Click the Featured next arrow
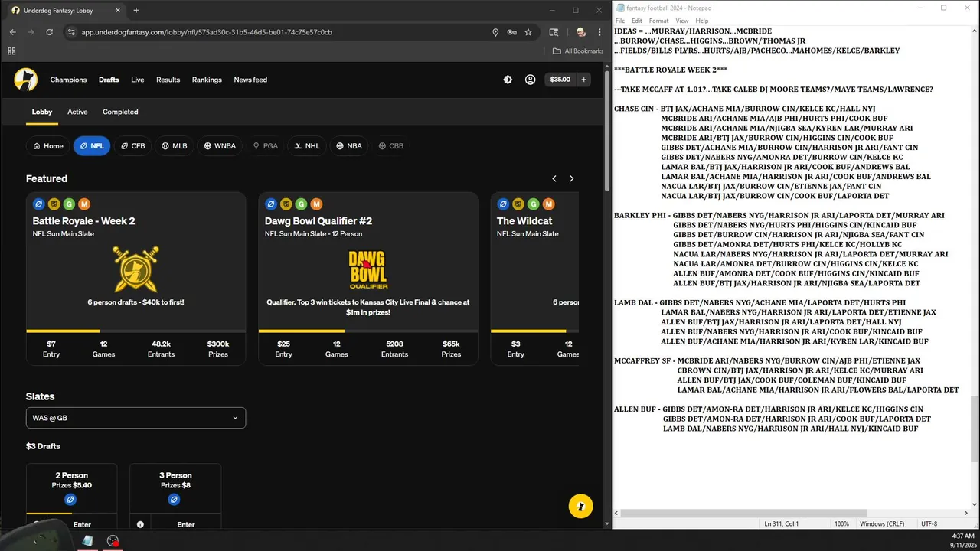 [x=571, y=178]
